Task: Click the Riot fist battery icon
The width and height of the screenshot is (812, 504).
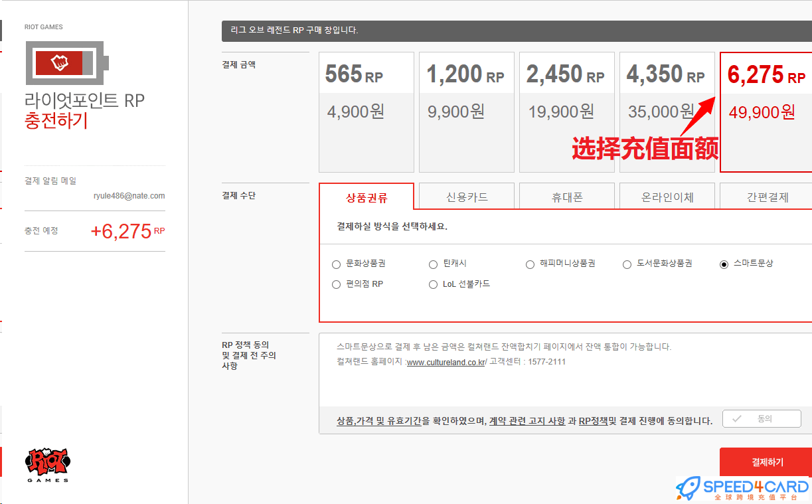Action: (67, 63)
